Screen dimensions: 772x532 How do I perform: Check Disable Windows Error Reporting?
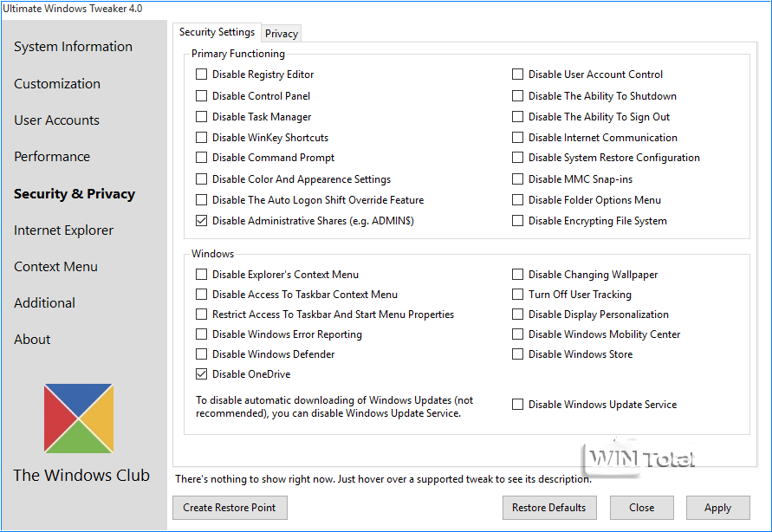201,334
